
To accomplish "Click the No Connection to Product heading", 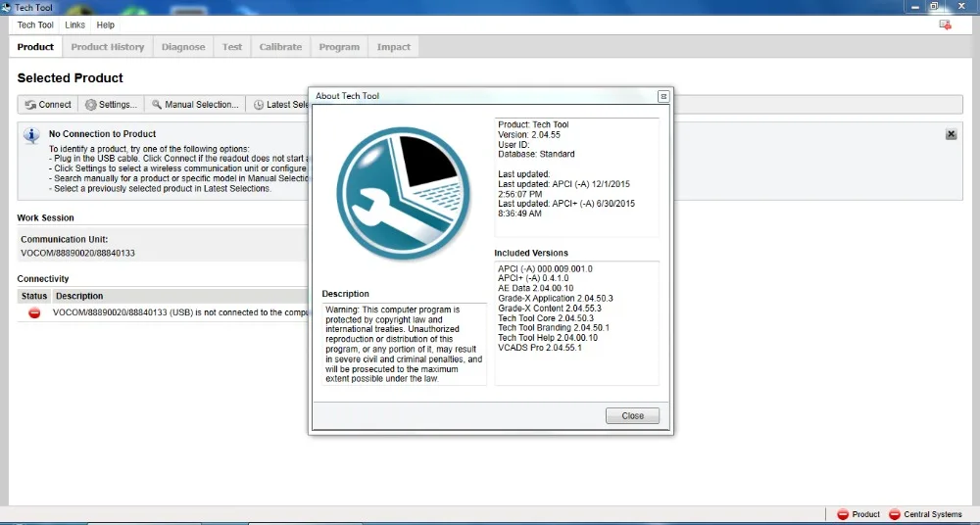I will click(x=103, y=134).
